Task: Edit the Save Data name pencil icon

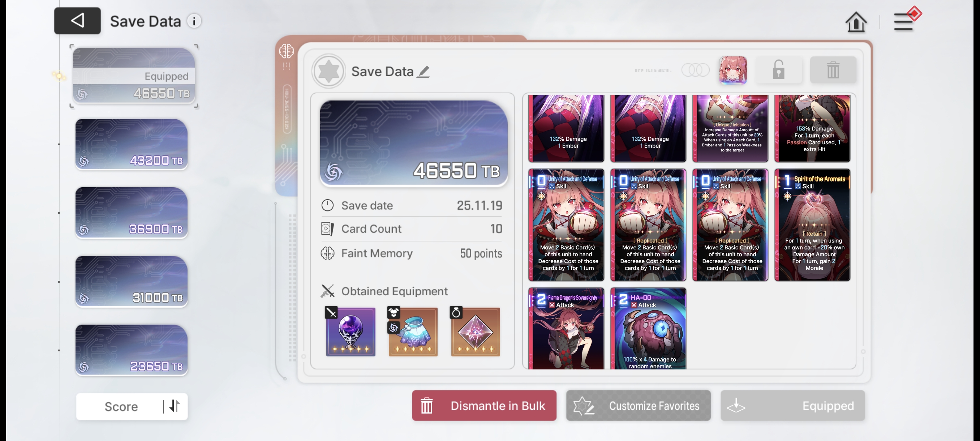Action: tap(424, 72)
